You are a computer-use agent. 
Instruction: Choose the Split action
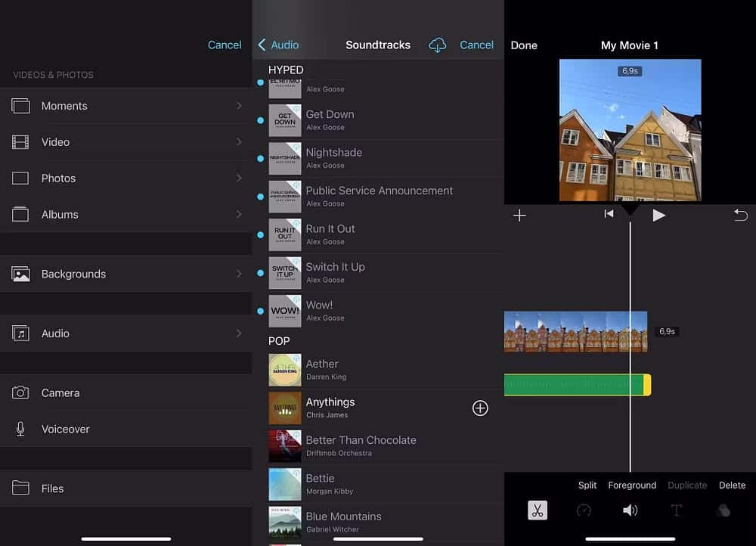pyautogui.click(x=587, y=486)
